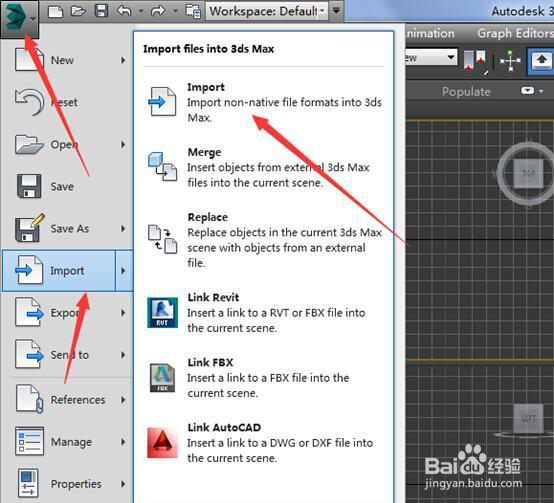Viewport: 554px width, 503px height.
Task: Click the Open File icon in quick access toolbar
Action: 78,11
